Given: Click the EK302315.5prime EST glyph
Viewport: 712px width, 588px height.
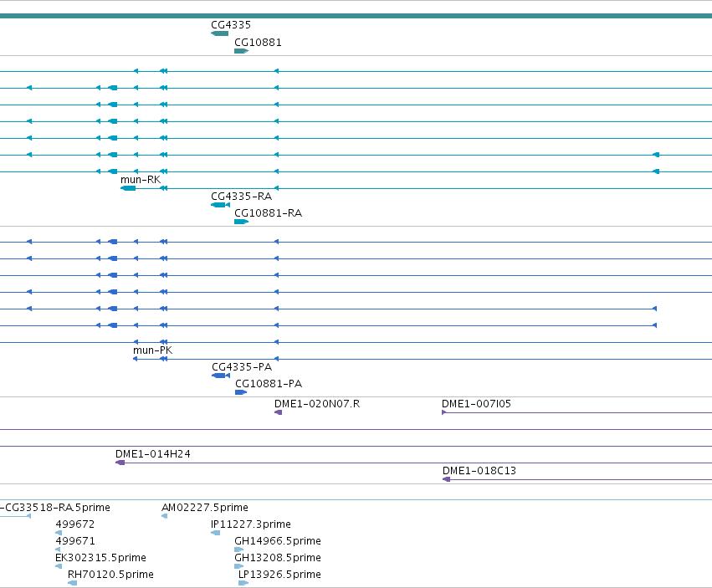Looking at the screenshot, I should click(59, 566).
